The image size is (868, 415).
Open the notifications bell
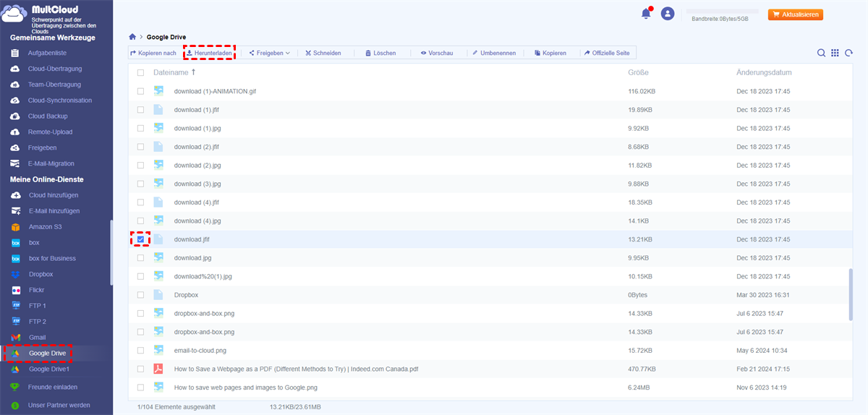[646, 14]
